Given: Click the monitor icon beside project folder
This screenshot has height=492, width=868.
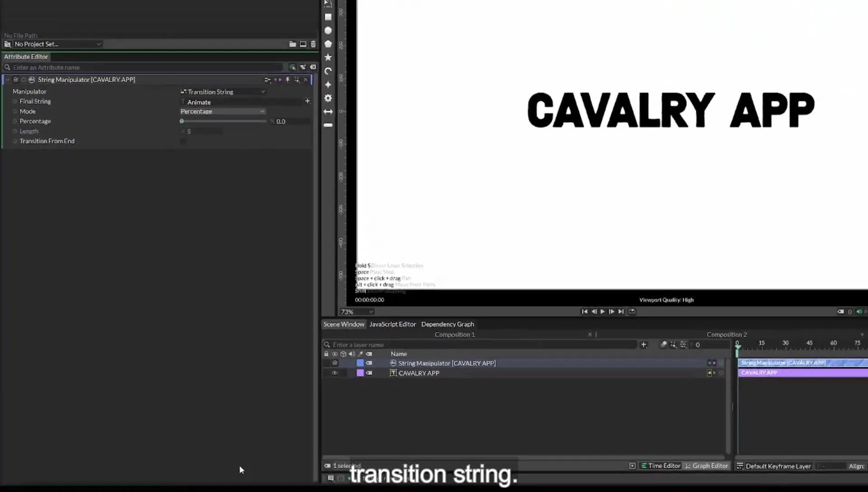Looking at the screenshot, I should [303, 44].
